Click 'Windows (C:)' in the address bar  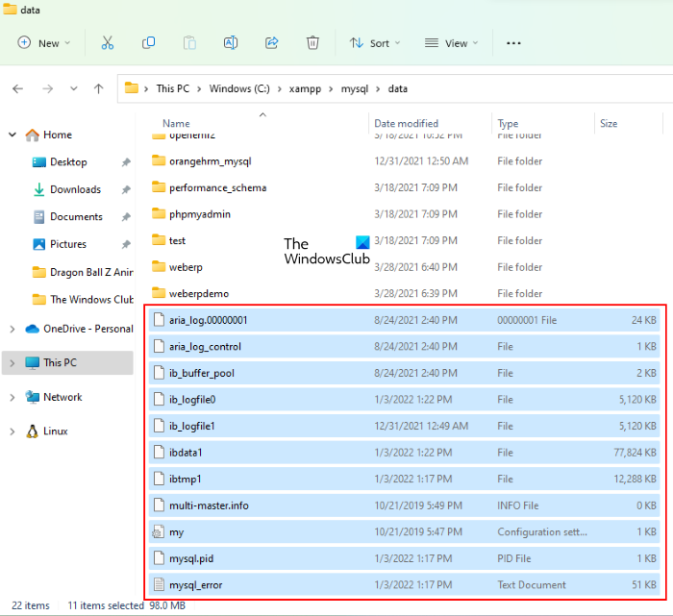239,88
